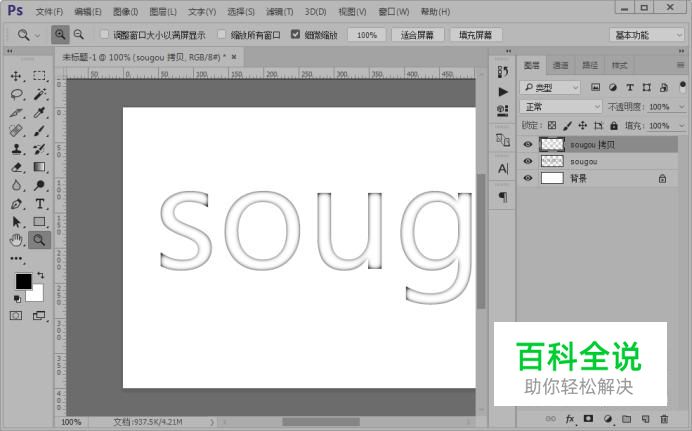The width and height of the screenshot is (692, 431).
Task: Open the fill 填充 dropdown
Action: click(681, 126)
